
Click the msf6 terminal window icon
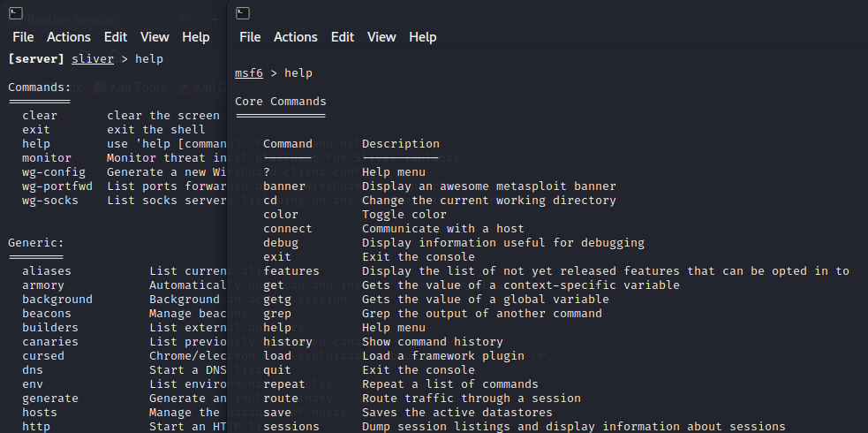click(243, 12)
